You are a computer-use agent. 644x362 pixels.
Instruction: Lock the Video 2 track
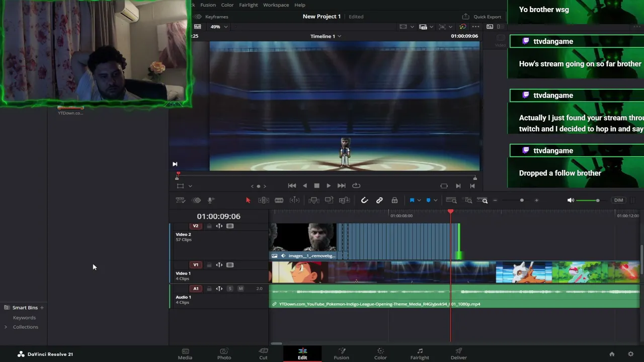[x=209, y=226]
